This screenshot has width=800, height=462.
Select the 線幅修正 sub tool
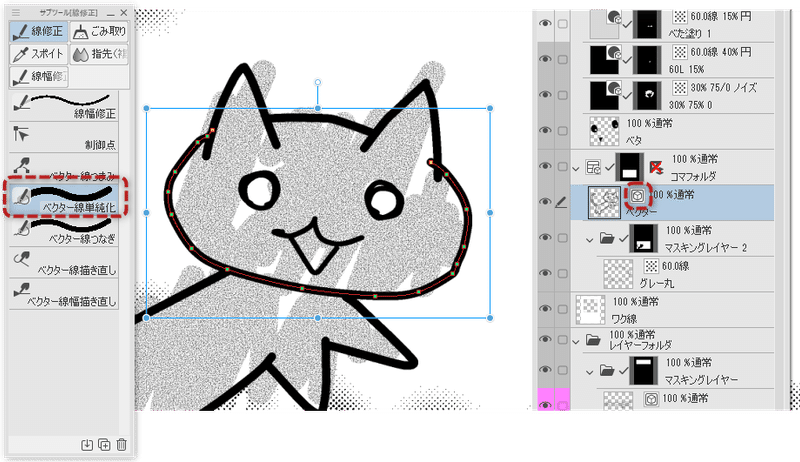64,106
